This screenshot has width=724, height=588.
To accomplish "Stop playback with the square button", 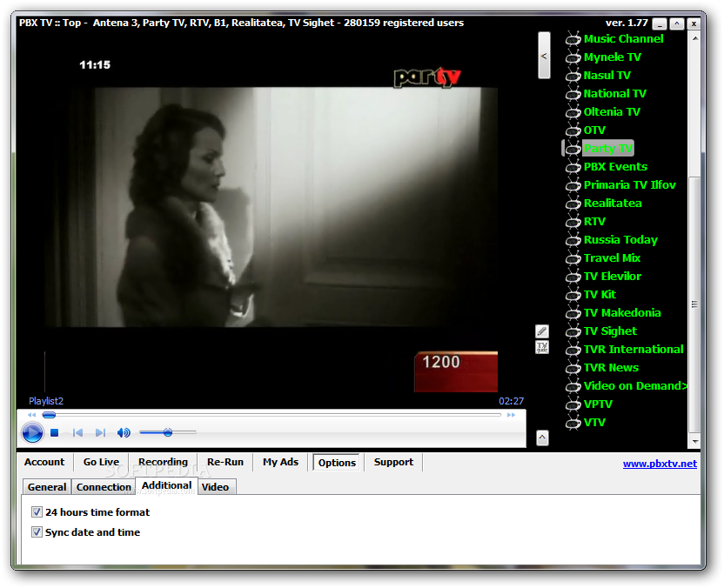I will (55, 433).
